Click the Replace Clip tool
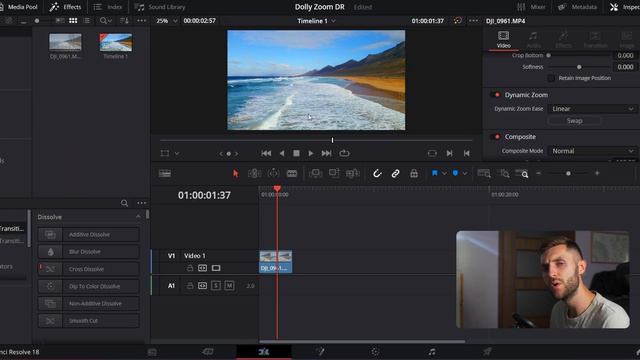This screenshot has width=640, height=360. 352,173
